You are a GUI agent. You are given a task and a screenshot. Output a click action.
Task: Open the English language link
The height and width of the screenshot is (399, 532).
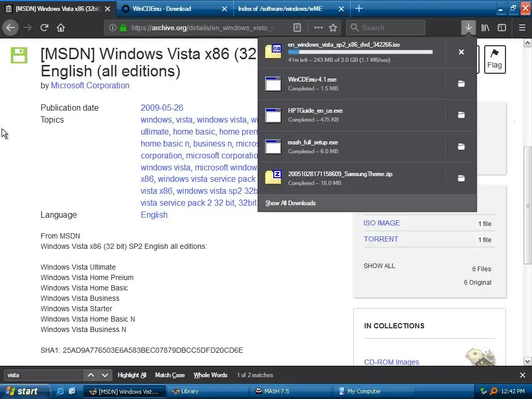pos(154,215)
